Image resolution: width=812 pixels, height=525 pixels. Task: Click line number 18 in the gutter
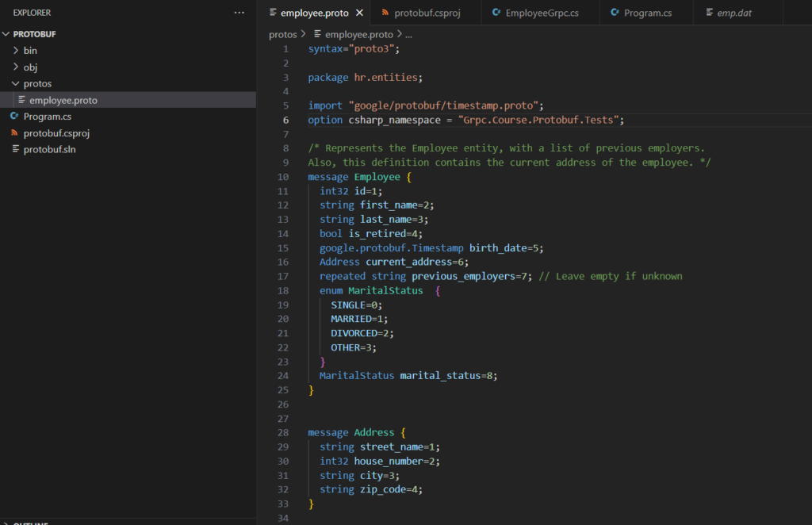tap(283, 291)
